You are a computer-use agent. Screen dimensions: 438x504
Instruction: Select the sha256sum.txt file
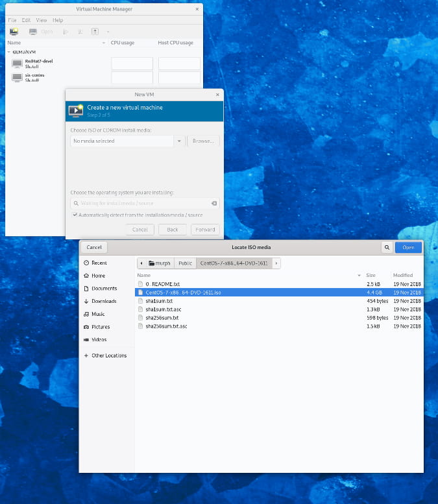pyautogui.click(x=162, y=318)
